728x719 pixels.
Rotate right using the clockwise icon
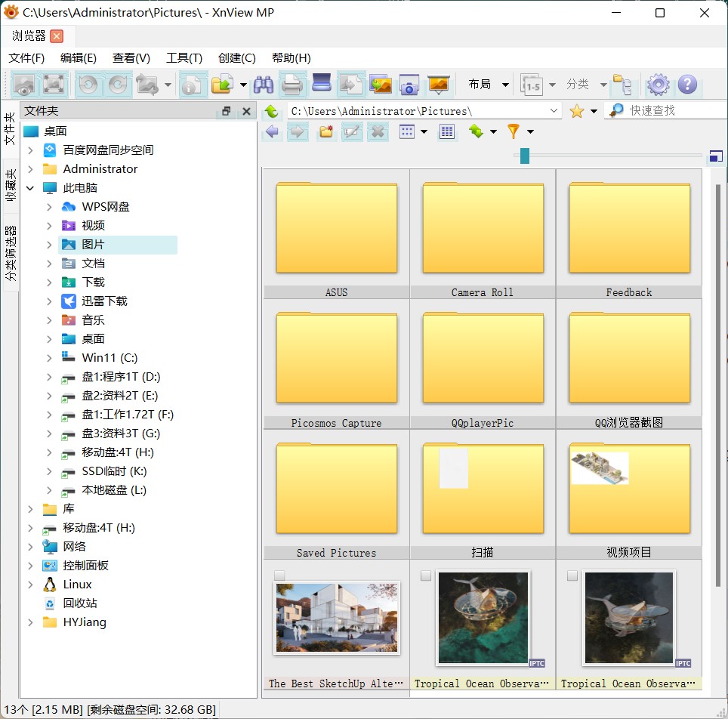[x=118, y=85]
